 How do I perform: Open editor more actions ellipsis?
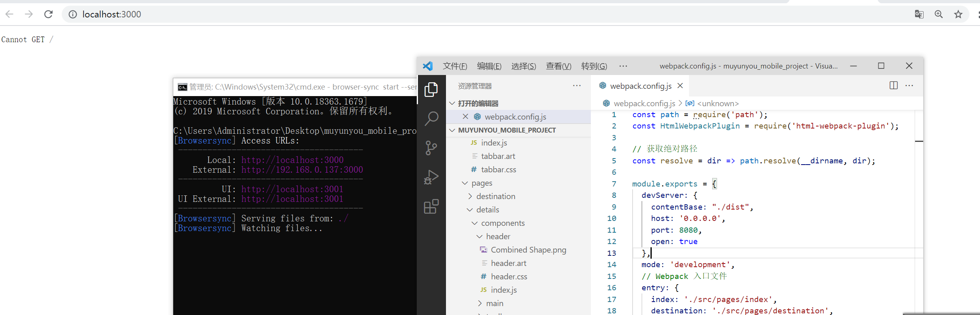[x=909, y=86]
